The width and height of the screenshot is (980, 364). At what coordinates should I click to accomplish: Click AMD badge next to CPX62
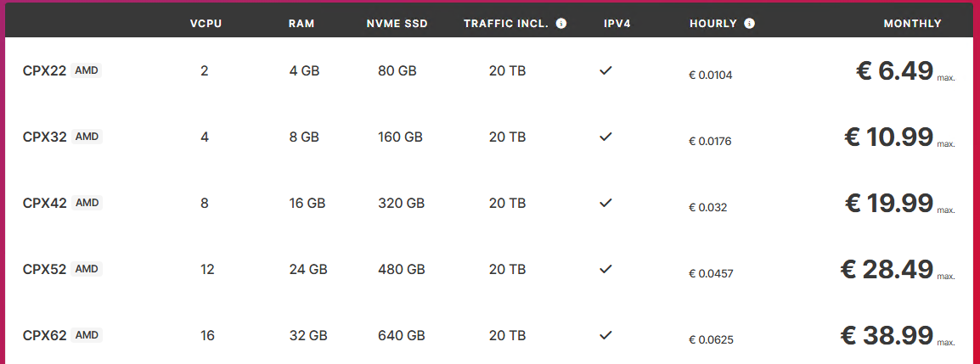click(x=87, y=335)
